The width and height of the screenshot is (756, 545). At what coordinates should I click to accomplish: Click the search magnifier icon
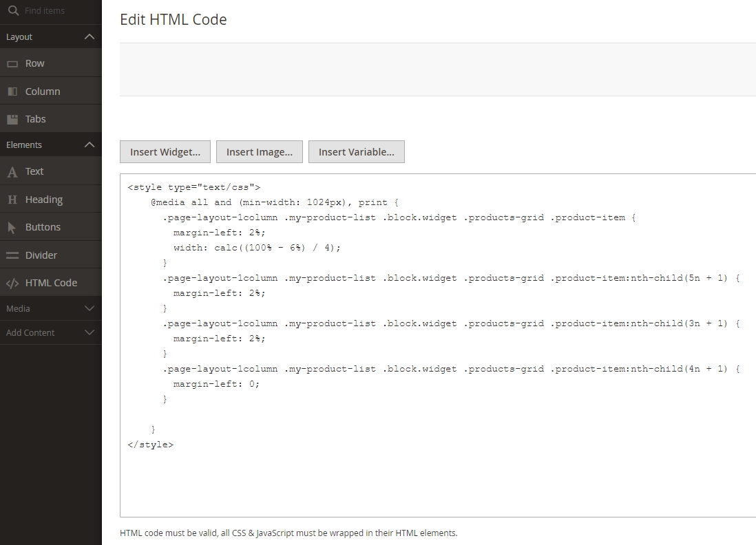[14, 10]
